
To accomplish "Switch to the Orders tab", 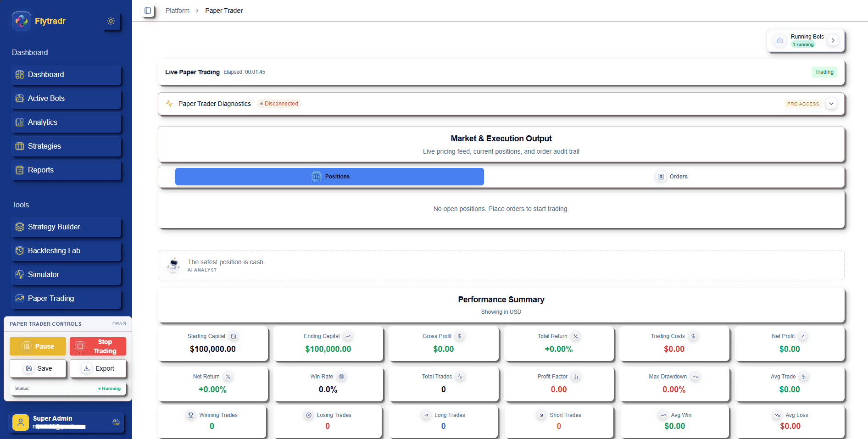I will [672, 177].
